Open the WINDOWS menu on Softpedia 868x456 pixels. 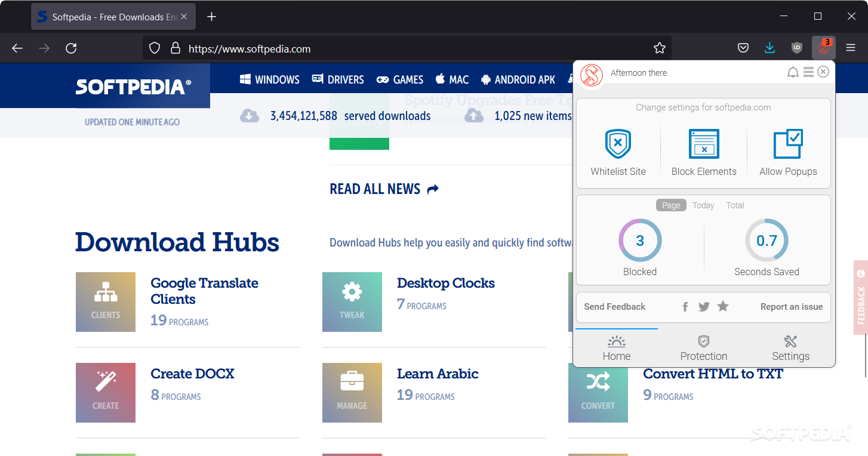(269, 79)
